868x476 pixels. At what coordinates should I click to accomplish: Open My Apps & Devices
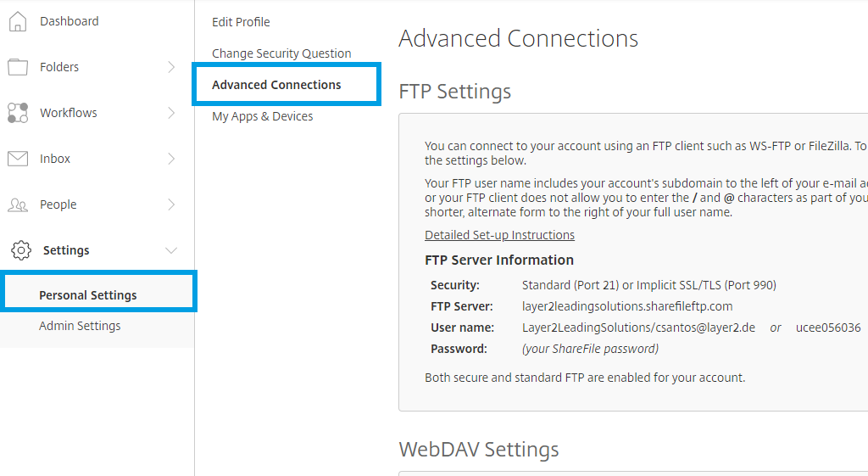263,116
